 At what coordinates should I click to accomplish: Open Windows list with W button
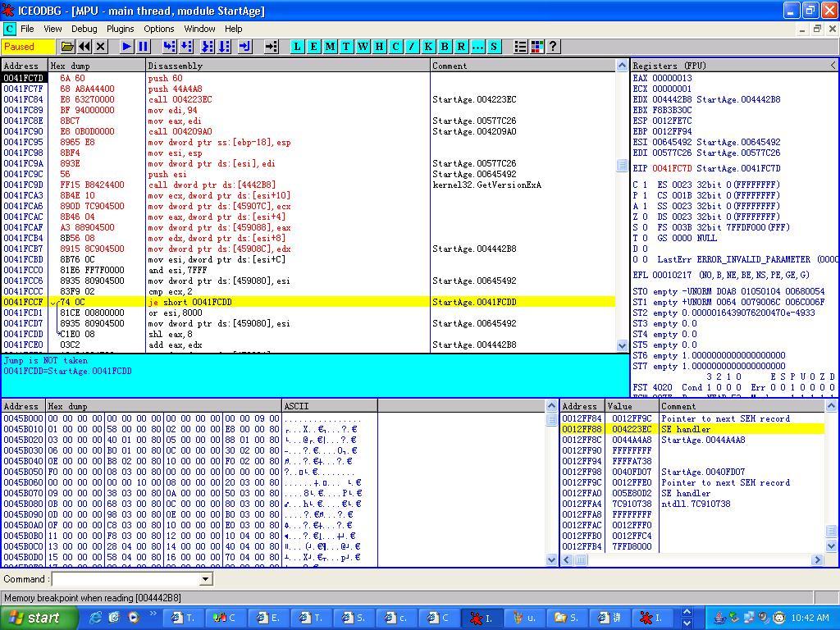(363, 47)
